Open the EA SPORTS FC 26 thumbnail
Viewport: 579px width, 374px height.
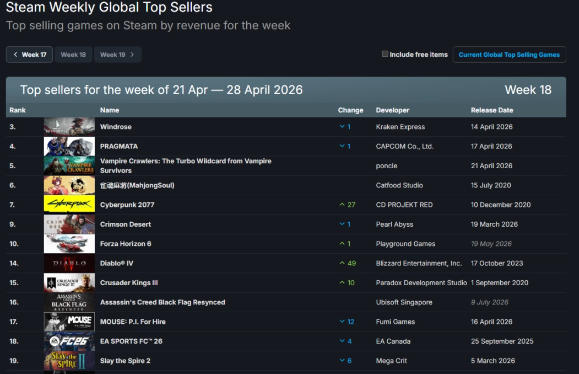click(x=69, y=341)
